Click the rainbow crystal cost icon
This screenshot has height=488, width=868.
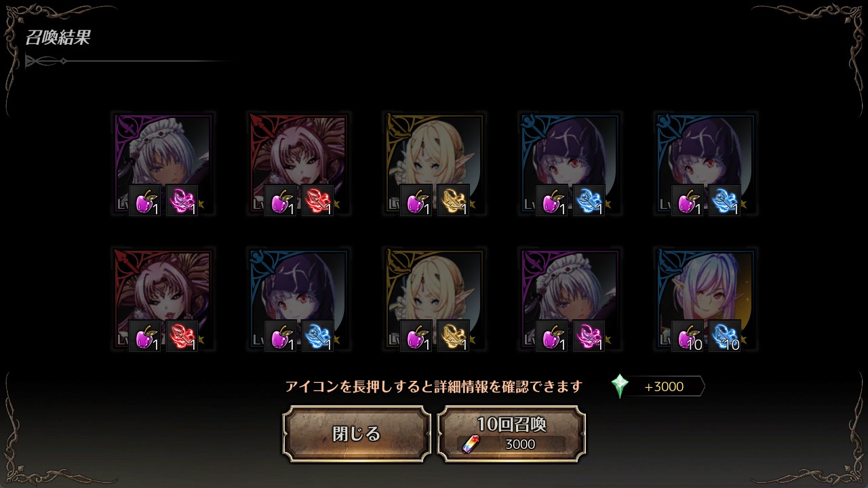469,445
